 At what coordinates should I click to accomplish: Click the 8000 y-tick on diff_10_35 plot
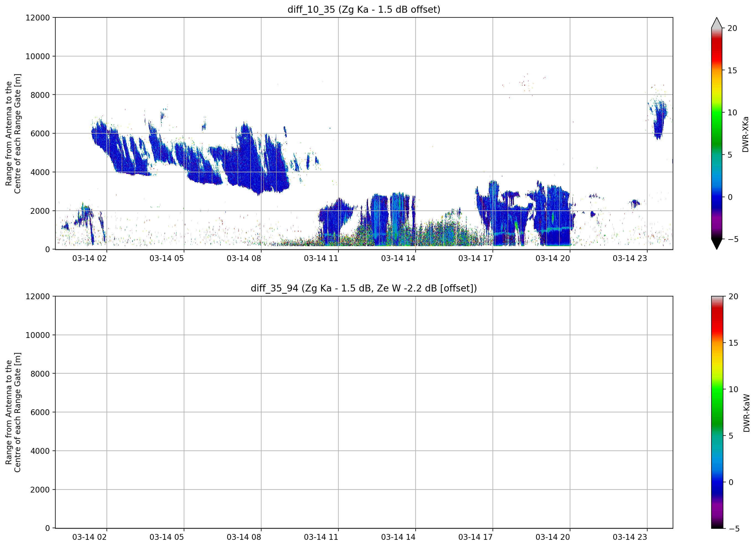point(40,95)
